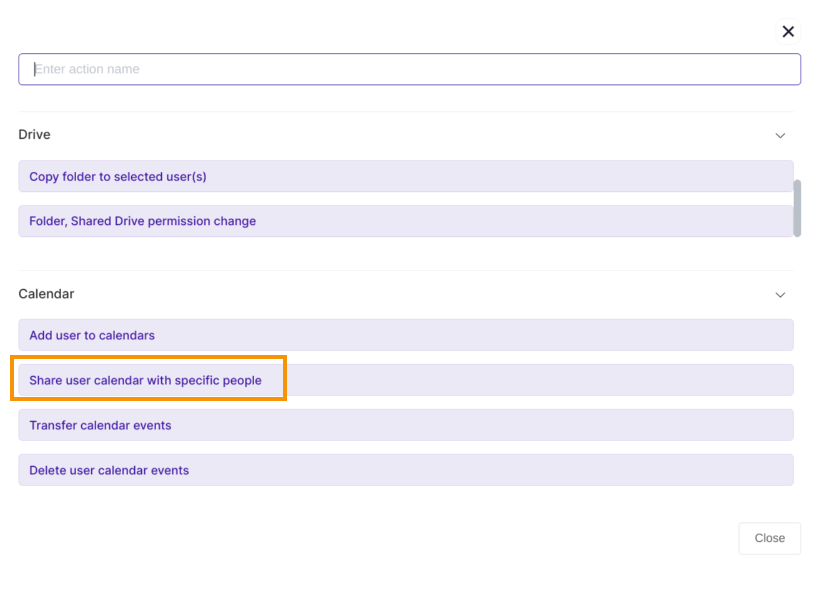Click the down arrow beside Calendar

click(x=780, y=295)
